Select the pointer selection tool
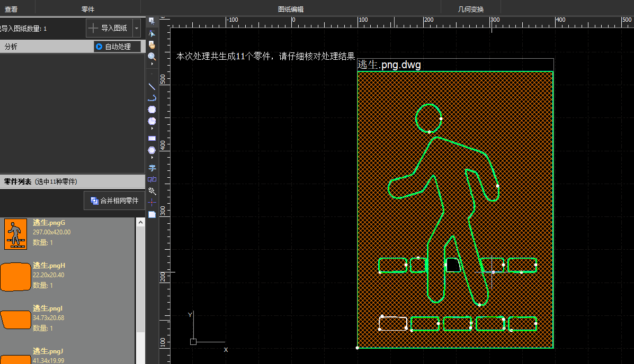The image size is (634, 364). pyautogui.click(x=151, y=21)
